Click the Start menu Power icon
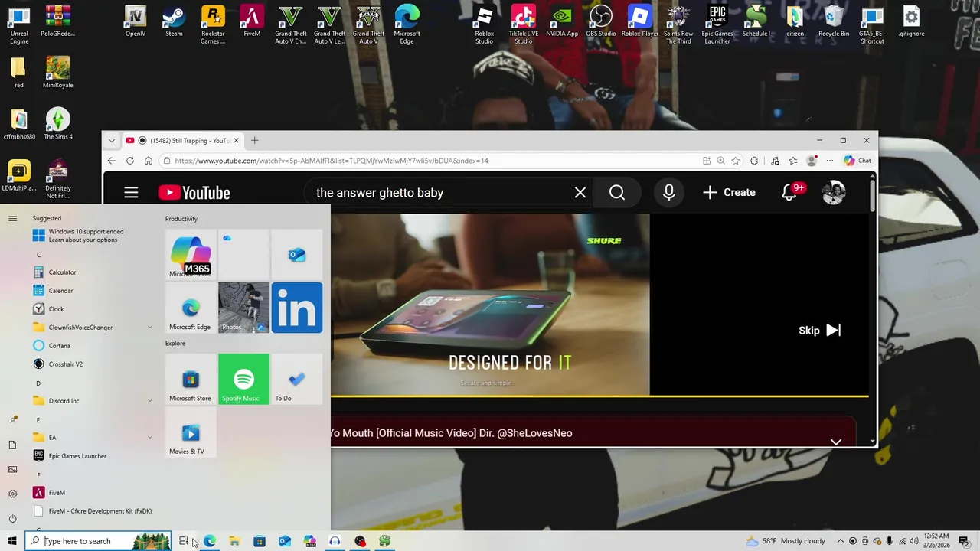The image size is (980, 551). 12,518
